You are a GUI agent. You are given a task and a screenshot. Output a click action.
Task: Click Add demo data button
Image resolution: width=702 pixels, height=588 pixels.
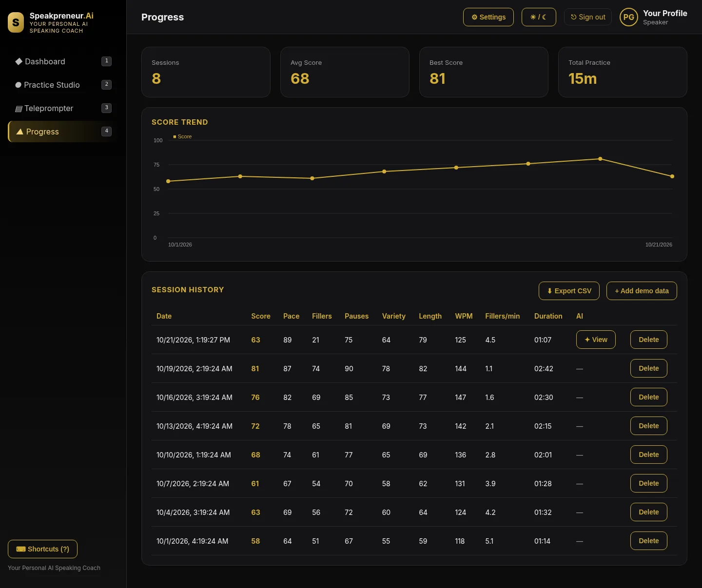(x=642, y=291)
